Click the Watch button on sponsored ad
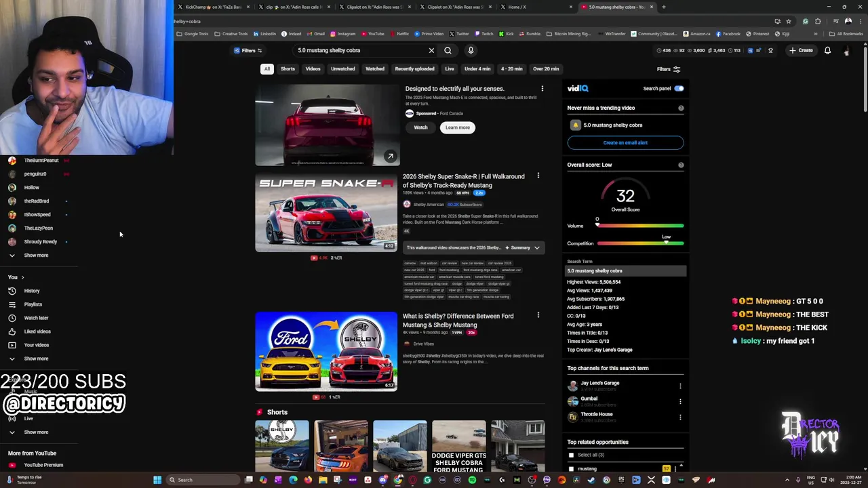This screenshot has width=868, height=488. [x=420, y=127]
